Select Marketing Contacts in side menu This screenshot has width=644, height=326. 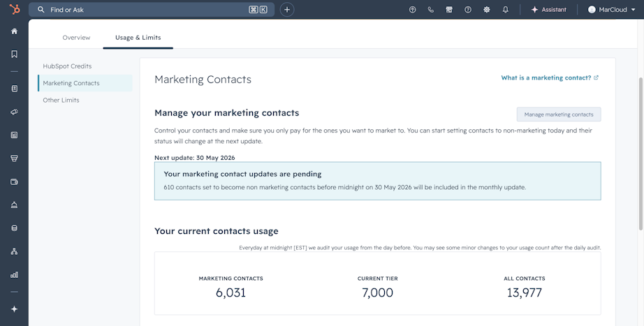(x=85, y=83)
